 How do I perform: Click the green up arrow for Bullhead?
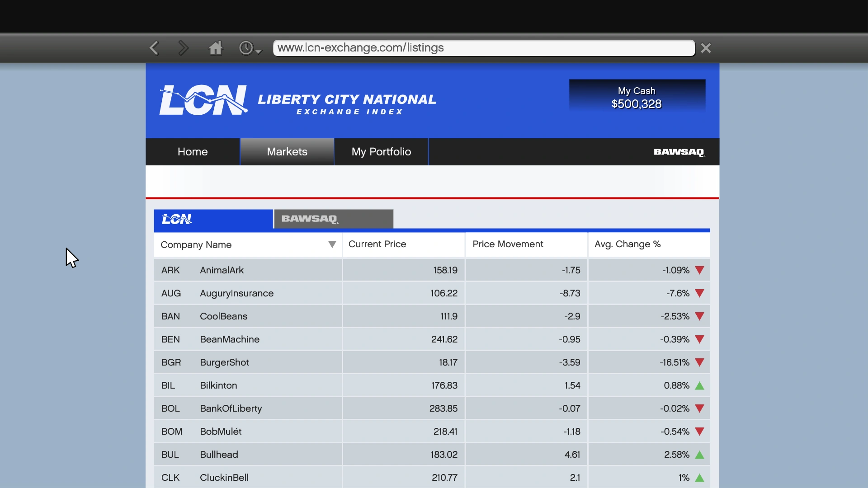pyautogui.click(x=699, y=455)
